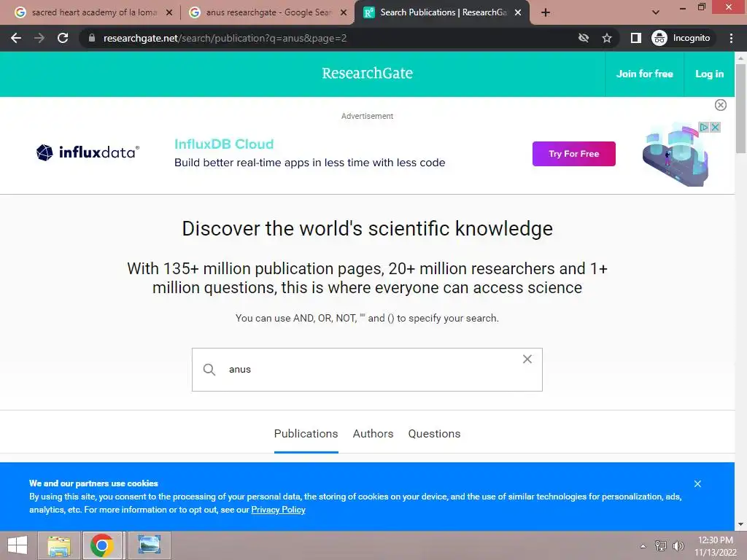Screen dimensions: 747x560
Task: Click the Log in button
Action: tap(709, 74)
